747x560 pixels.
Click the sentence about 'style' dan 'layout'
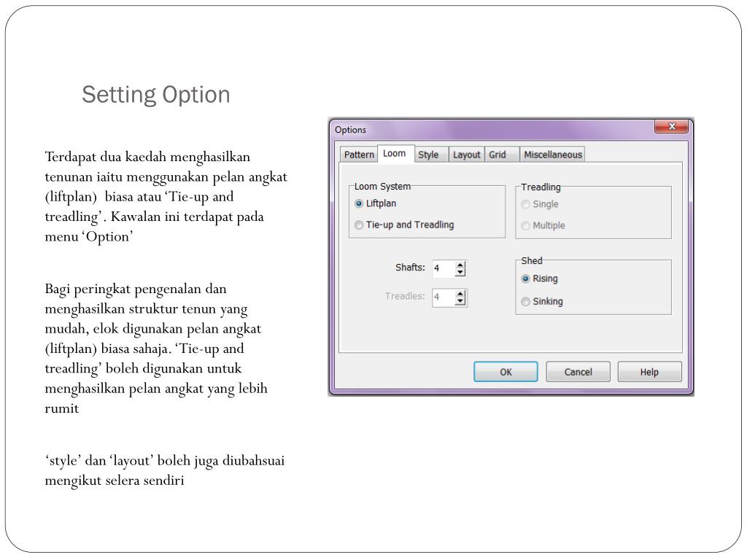(x=164, y=470)
